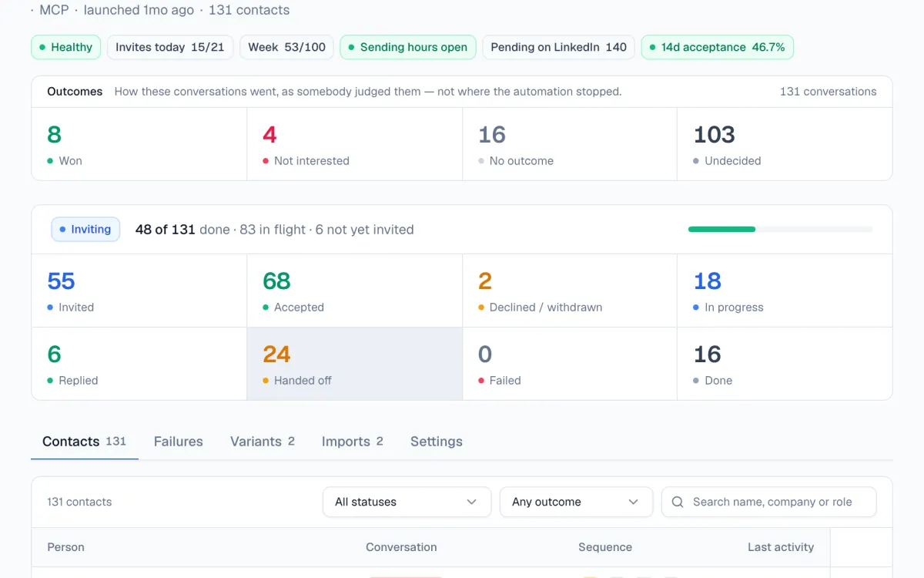Image resolution: width=924 pixels, height=578 pixels.
Task: Open the Imports tab
Action: pyautogui.click(x=353, y=442)
